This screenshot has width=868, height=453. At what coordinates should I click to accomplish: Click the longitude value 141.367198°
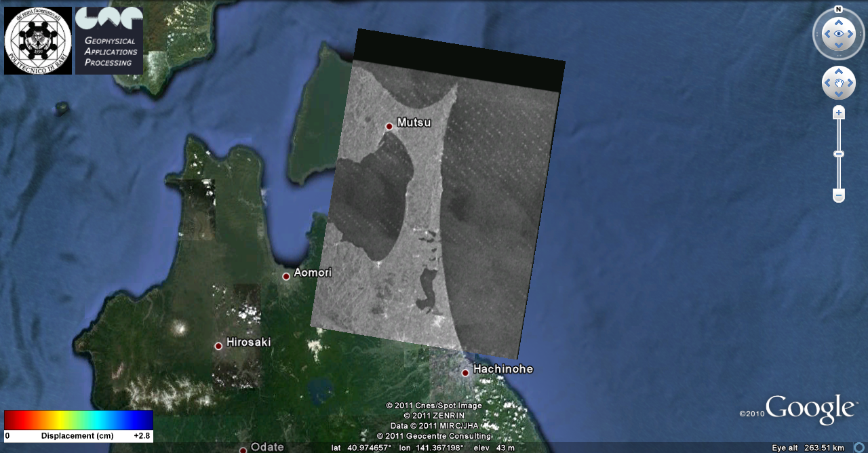439,448
